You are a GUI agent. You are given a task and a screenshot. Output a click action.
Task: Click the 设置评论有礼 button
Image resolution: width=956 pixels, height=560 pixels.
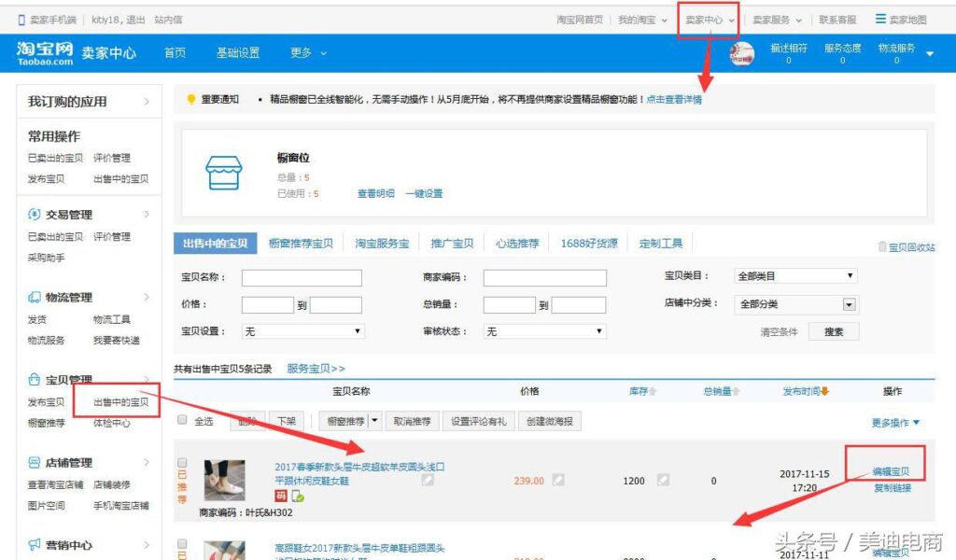[x=479, y=421]
